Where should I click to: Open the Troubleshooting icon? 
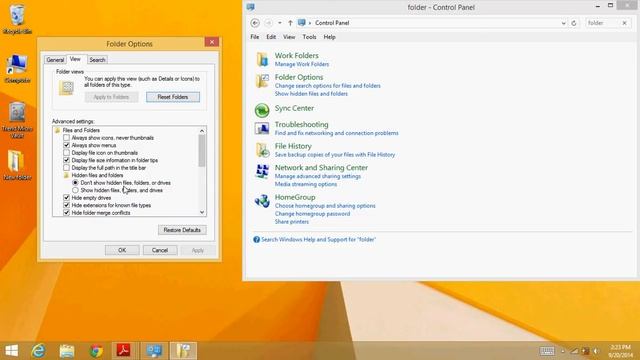pyautogui.click(x=262, y=129)
